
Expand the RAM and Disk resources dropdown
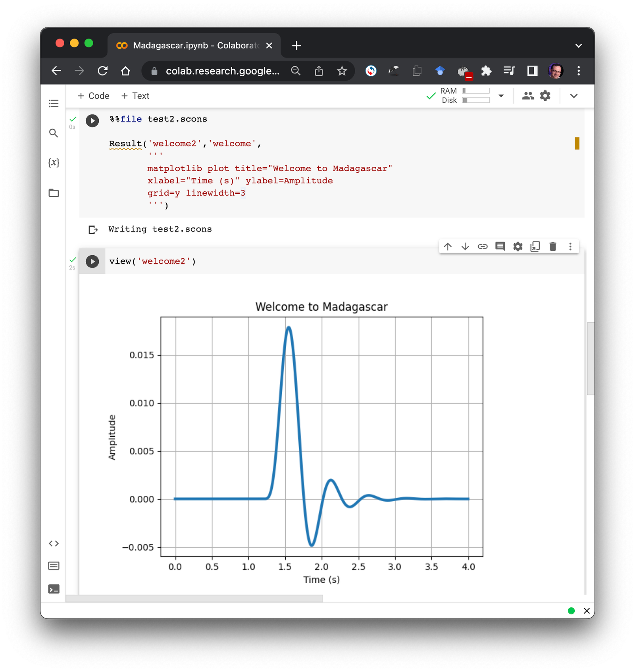point(501,96)
